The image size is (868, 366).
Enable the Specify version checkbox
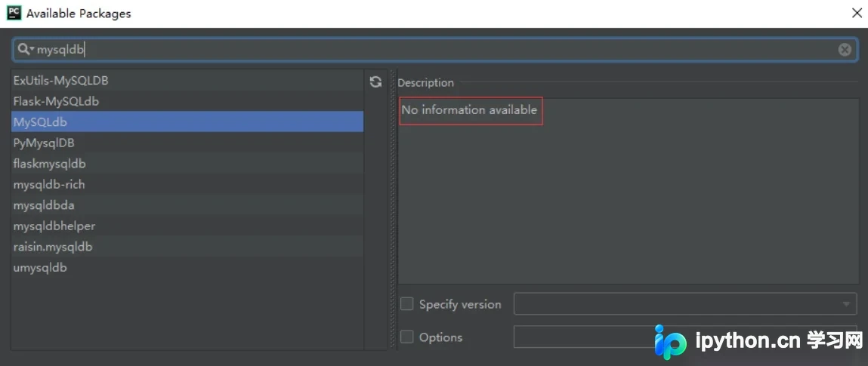click(407, 303)
